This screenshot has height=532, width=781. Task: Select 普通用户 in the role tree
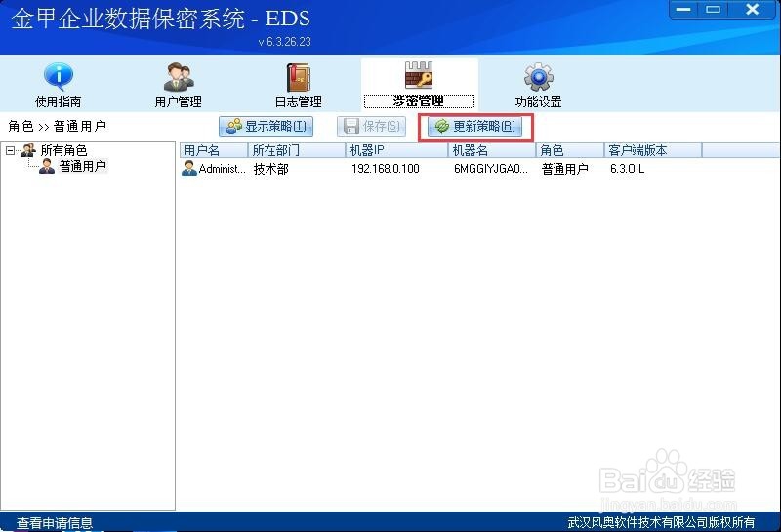pos(83,166)
